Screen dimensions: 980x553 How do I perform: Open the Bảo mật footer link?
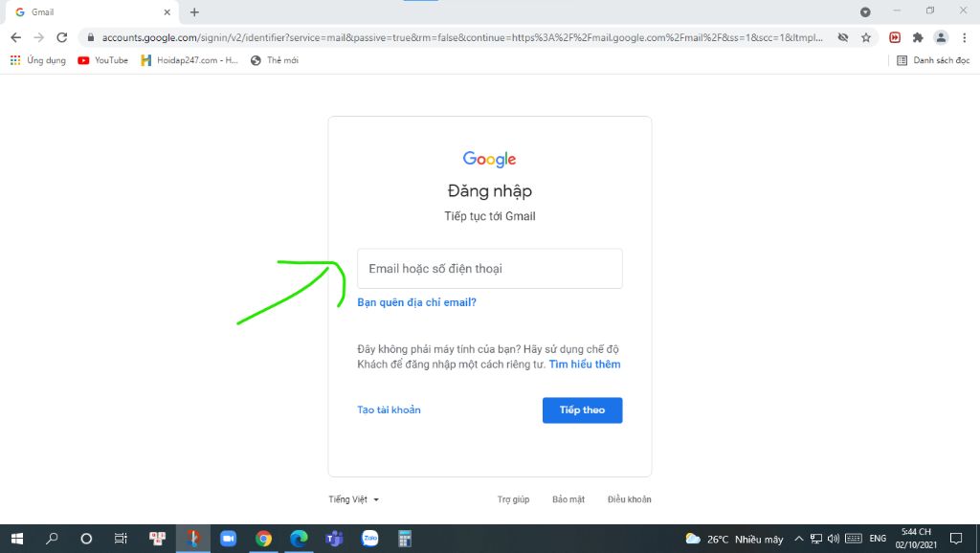[568, 499]
